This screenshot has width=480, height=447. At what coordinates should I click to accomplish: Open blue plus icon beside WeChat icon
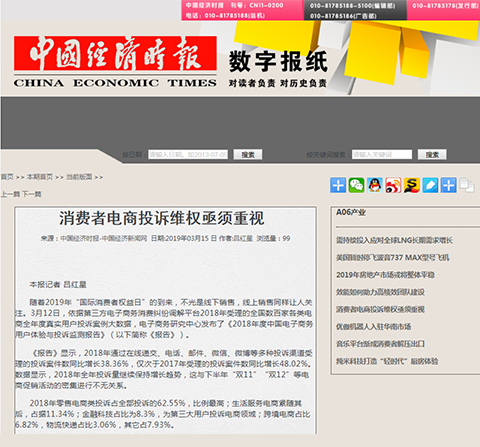pyautogui.click(x=338, y=185)
